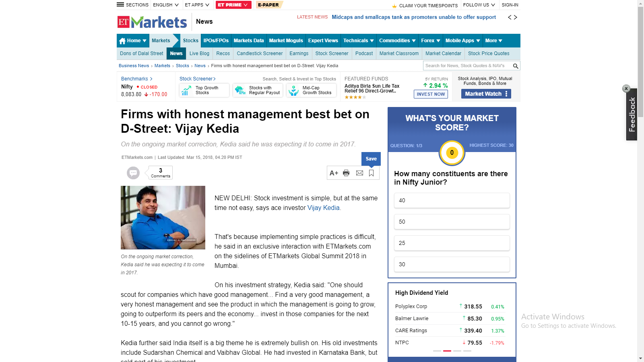Image resolution: width=644 pixels, height=362 pixels.
Task: Bookmark the article with bookmark icon
Action: point(371,173)
